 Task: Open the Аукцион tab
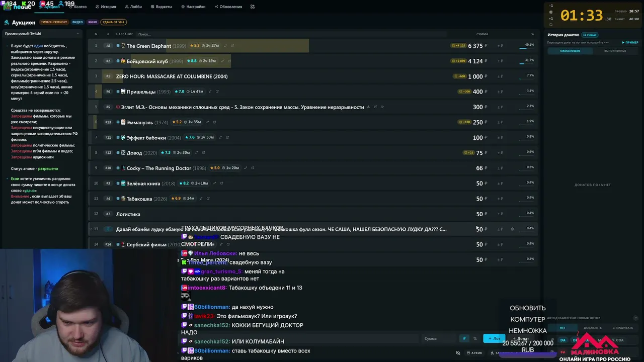pos(49,7)
